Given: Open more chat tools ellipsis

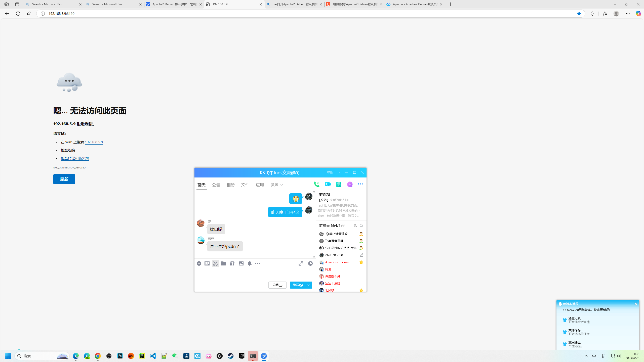Looking at the screenshot, I should (x=258, y=263).
